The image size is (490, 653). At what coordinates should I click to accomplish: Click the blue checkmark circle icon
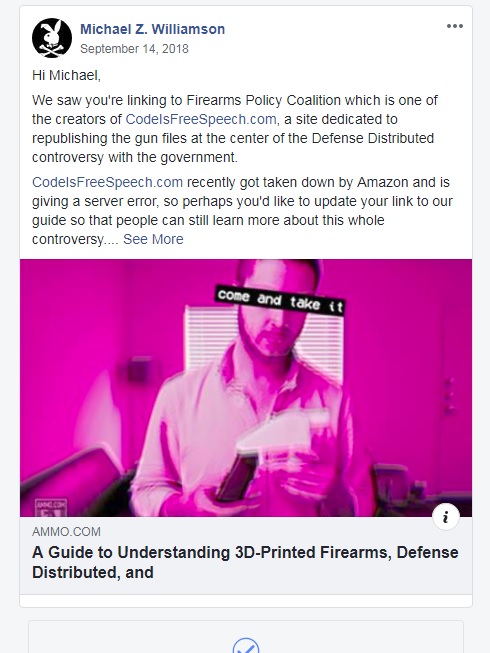pos(246,646)
